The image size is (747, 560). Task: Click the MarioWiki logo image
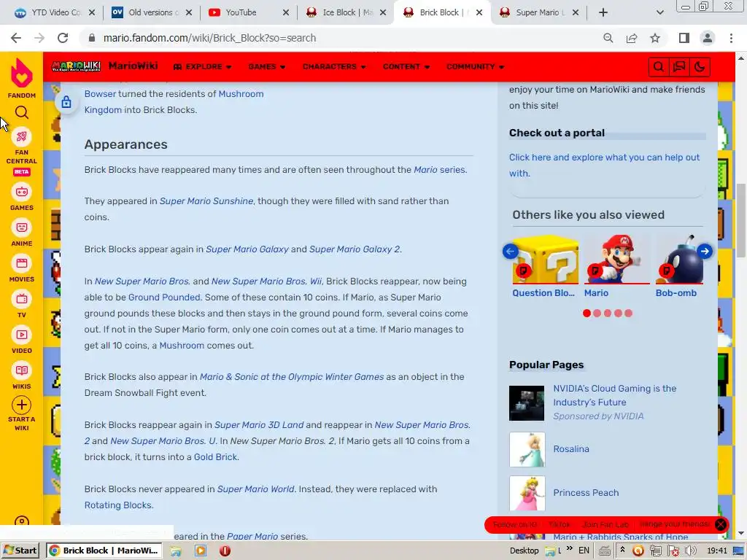[x=76, y=66]
